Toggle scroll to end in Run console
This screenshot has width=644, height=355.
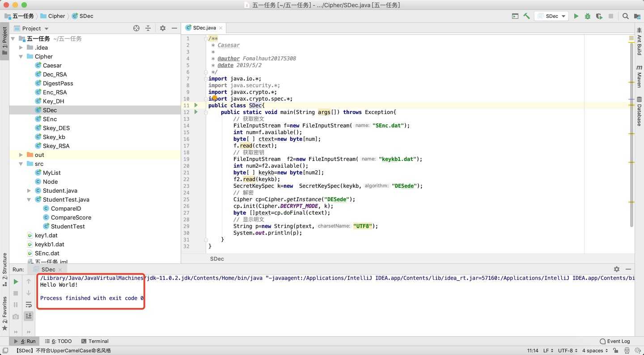tap(29, 316)
